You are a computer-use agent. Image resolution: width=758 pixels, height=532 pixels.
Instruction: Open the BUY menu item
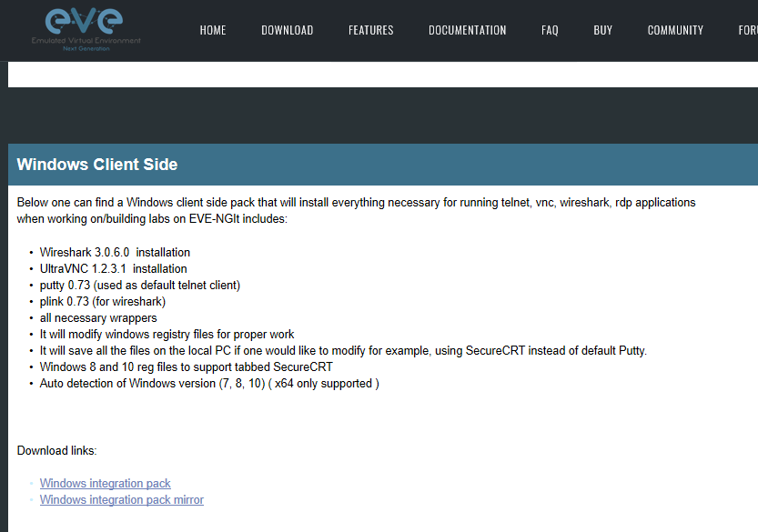602,30
